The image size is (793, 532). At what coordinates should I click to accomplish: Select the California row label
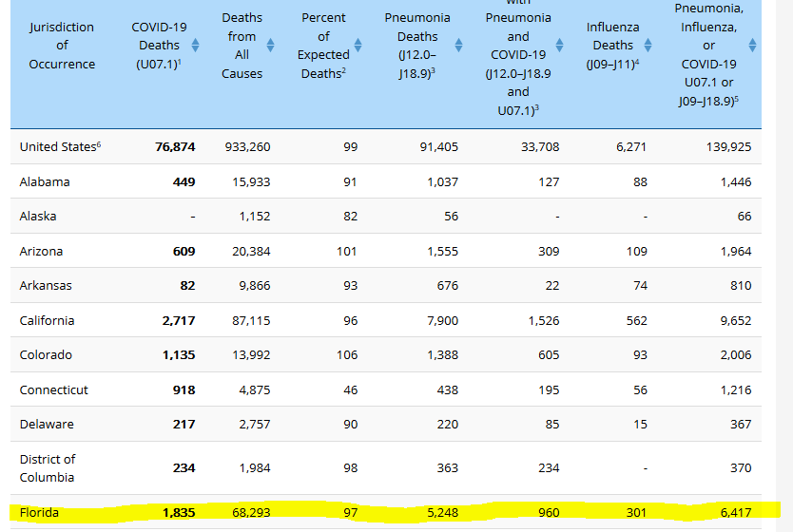47,320
